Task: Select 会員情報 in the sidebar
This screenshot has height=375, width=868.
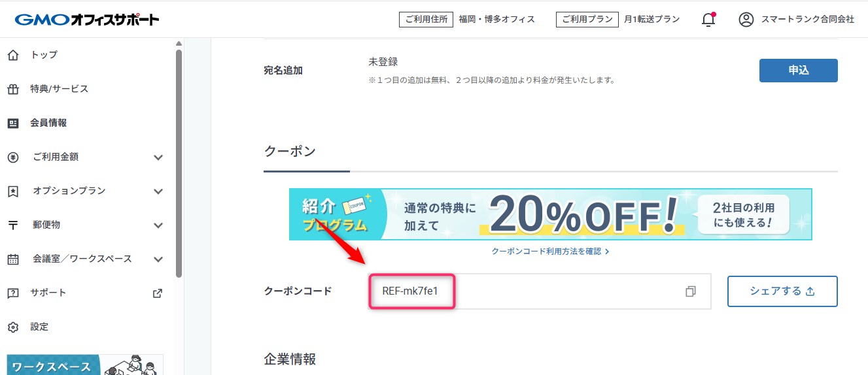Action: [48, 123]
